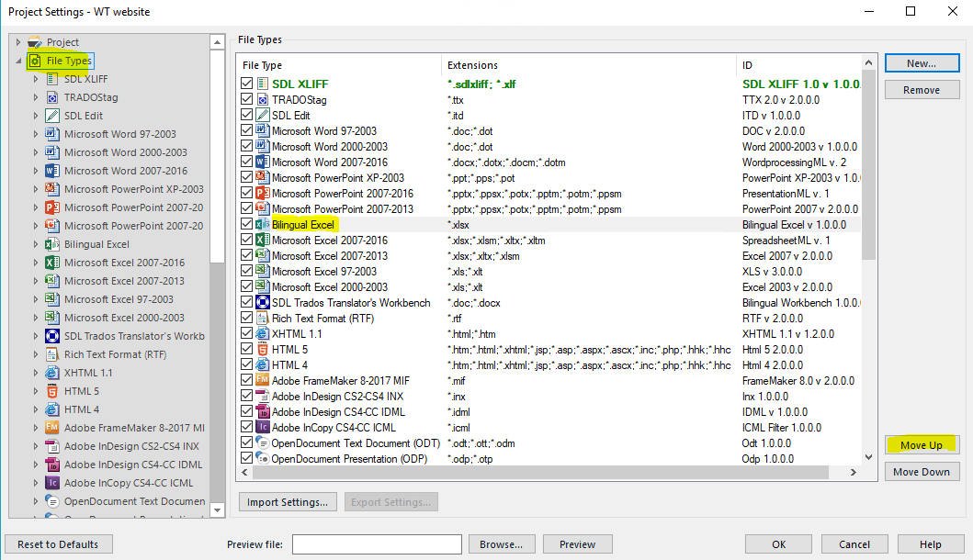Uncheck the SDL XLIFF file type checkbox
Screen dimensions: 973x560
(247, 84)
